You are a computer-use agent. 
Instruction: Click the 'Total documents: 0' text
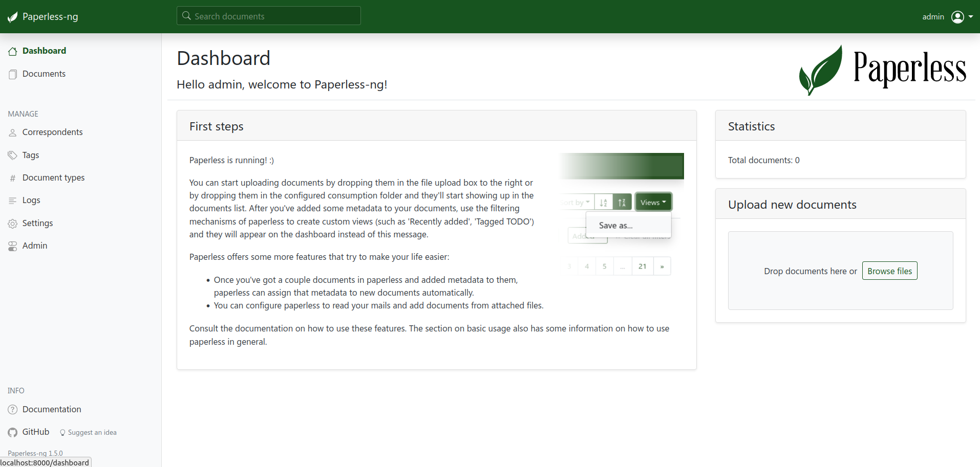pyautogui.click(x=763, y=160)
